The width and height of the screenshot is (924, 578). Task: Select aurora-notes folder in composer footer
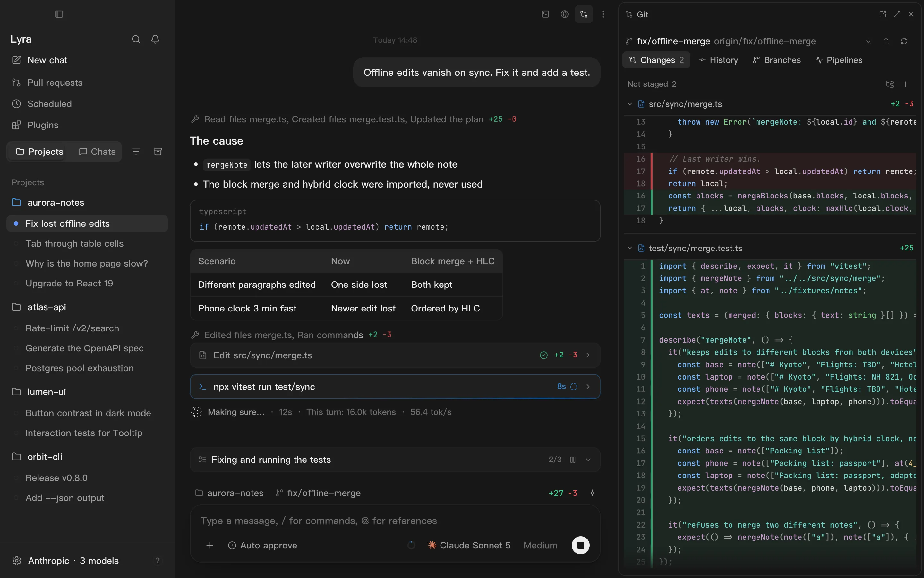[229, 493]
